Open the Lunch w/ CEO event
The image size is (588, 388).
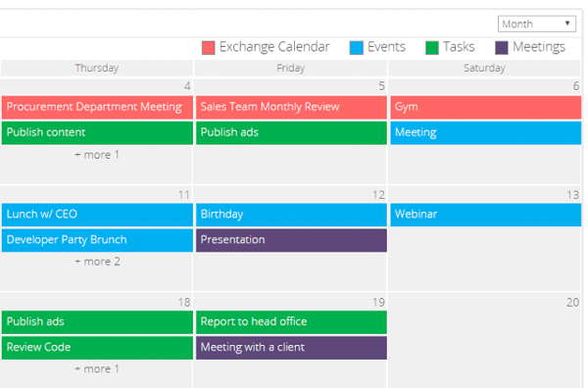pos(97,215)
